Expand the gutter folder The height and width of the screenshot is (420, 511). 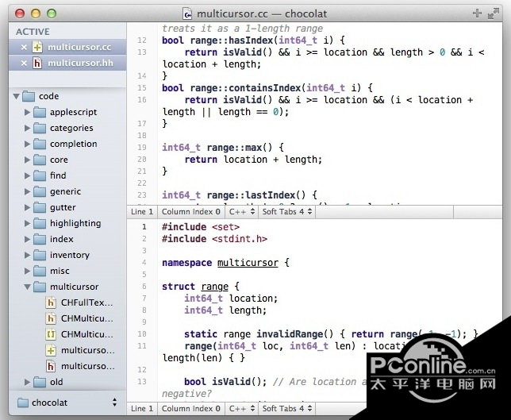(x=27, y=208)
